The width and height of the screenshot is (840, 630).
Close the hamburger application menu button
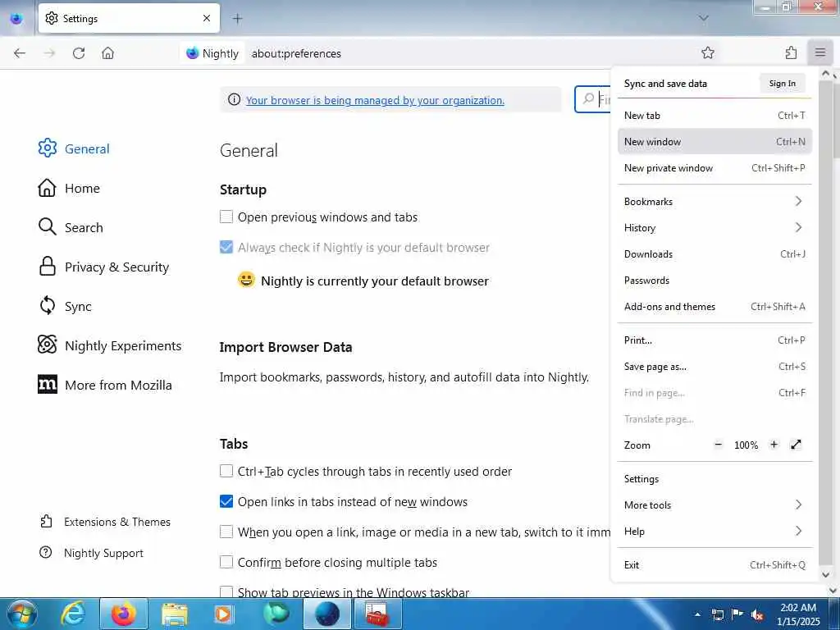pyautogui.click(x=820, y=52)
